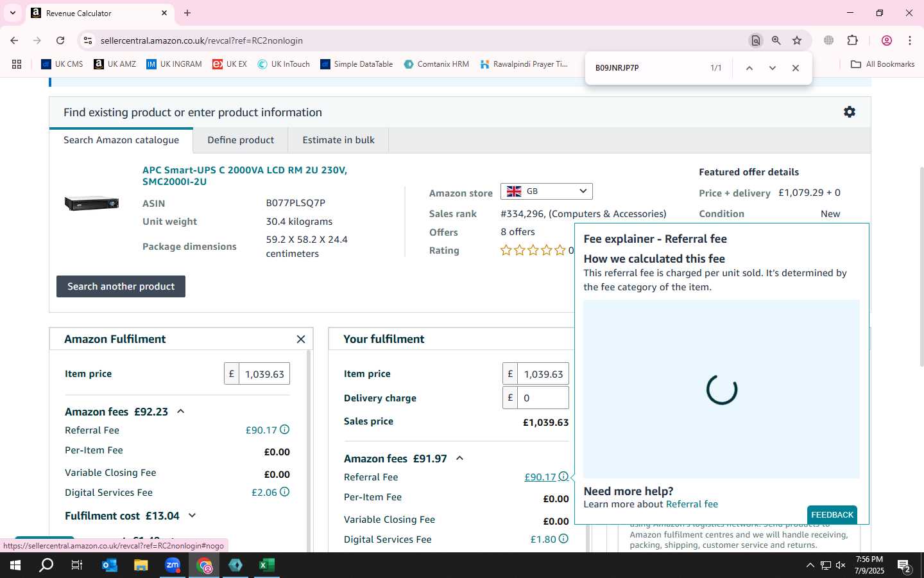Close the find-in-page bar
924x578 pixels.
796,68
